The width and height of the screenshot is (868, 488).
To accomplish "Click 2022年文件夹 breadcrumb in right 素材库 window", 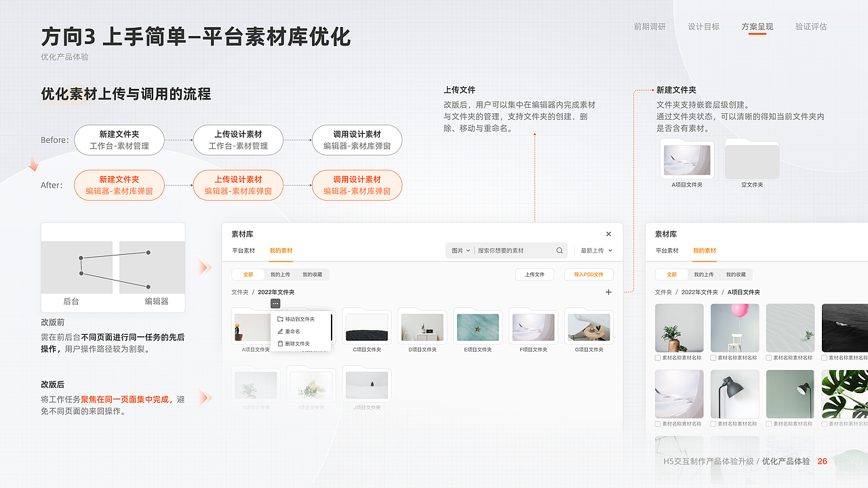I will click(x=700, y=292).
